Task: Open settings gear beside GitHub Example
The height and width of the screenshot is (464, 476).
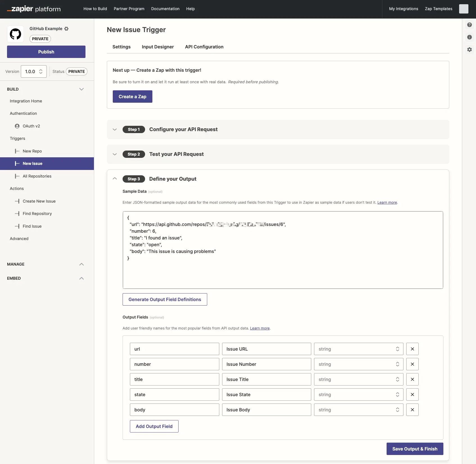Action: [66, 29]
